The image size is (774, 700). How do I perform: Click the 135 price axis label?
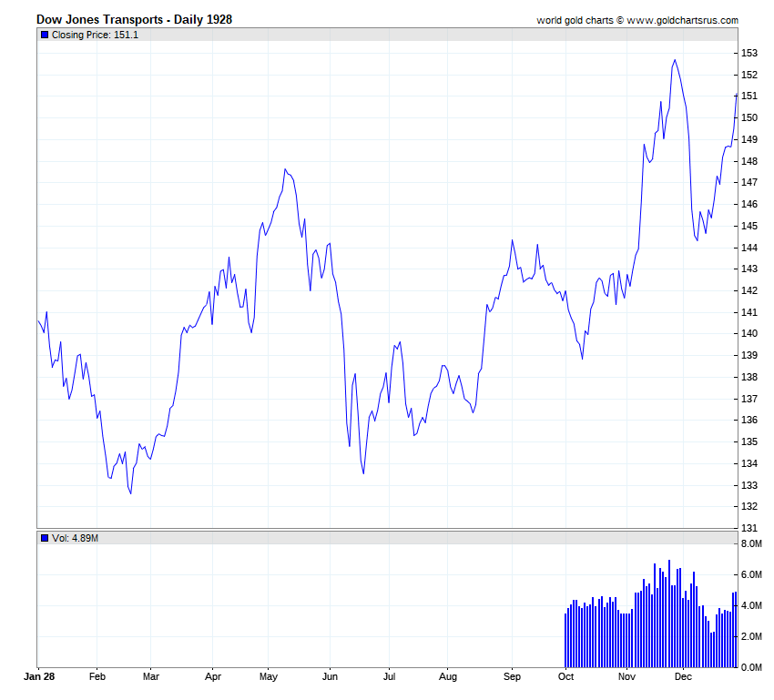[749, 442]
